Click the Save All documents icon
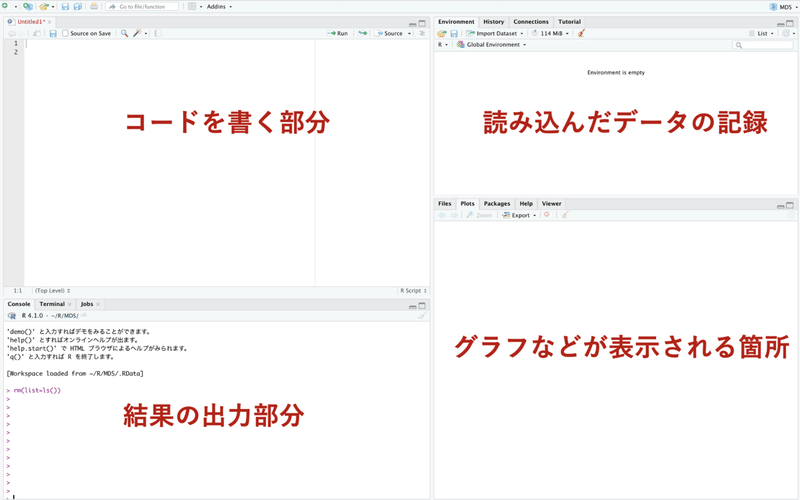This screenshot has width=800, height=500. click(x=78, y=7)
